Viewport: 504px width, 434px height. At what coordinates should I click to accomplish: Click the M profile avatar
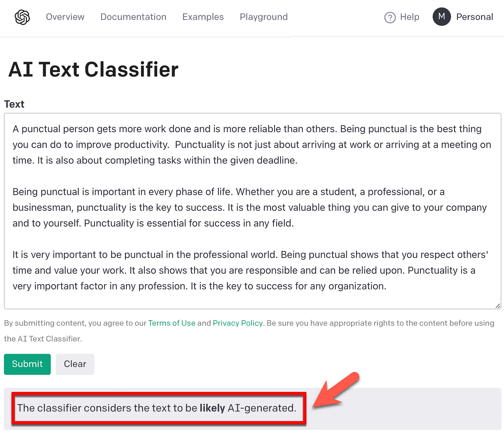tap(442, 17)
